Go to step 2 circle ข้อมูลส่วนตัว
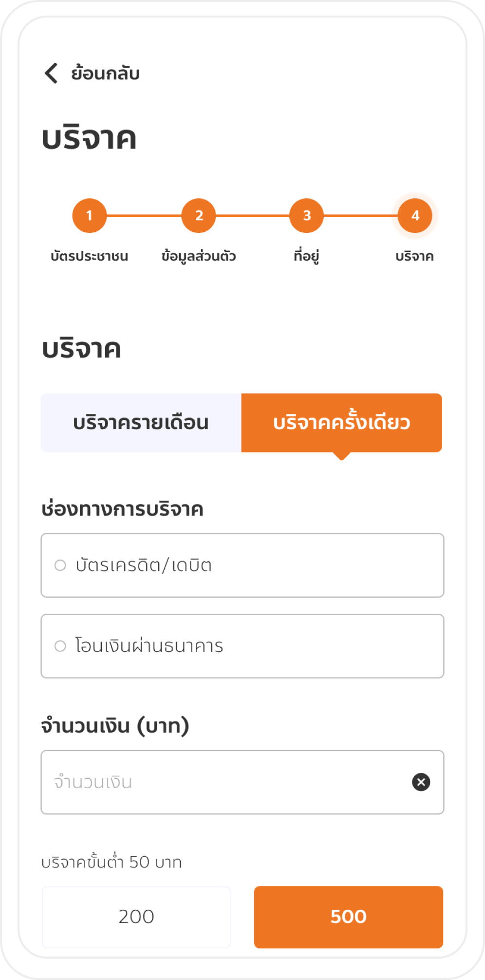Viewport: 485px width, 980px height. point(199,215)
